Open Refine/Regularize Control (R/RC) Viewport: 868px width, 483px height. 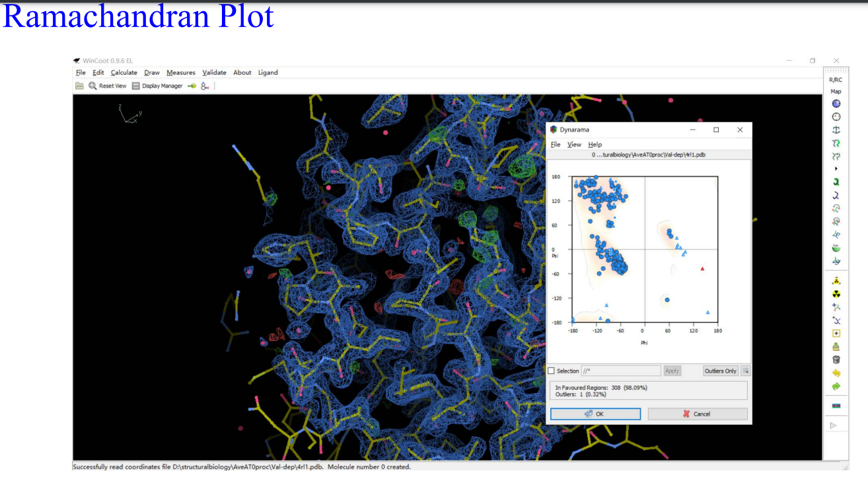click(x=836, y=80)
